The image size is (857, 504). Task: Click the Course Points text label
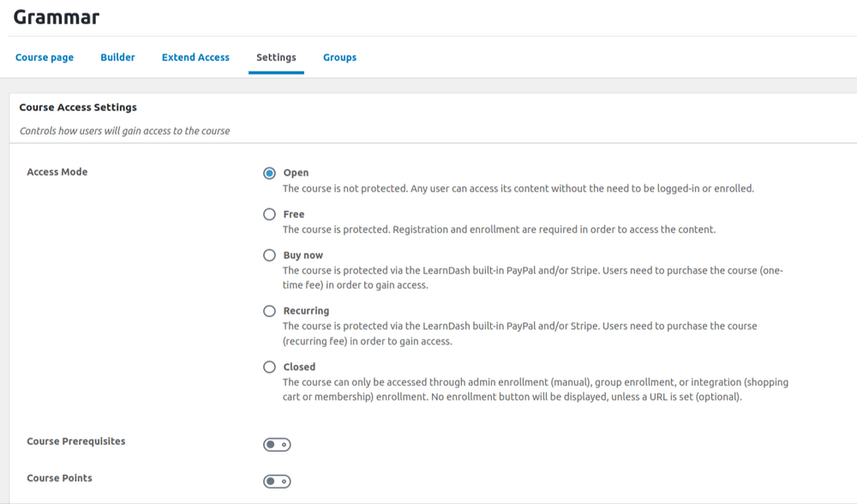(60, 478)
